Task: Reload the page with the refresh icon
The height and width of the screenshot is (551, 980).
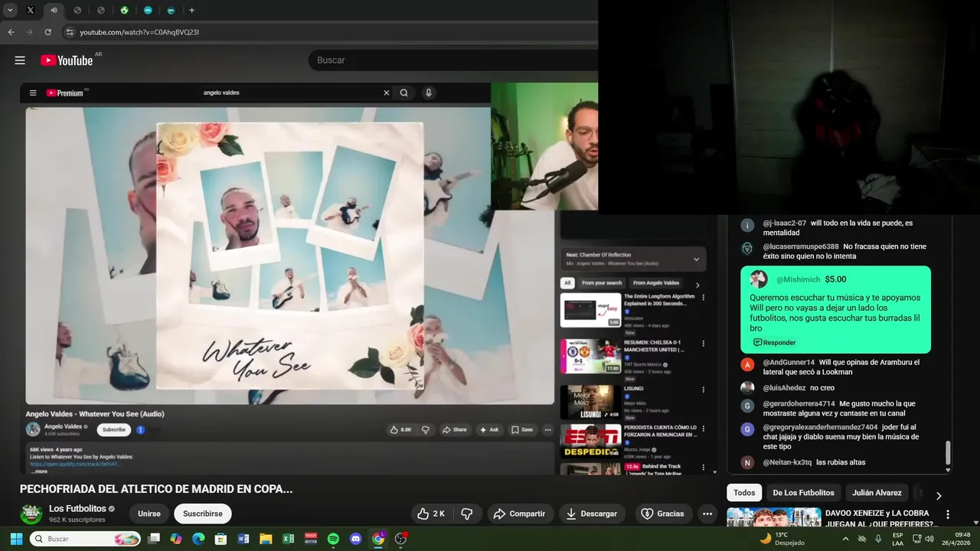Action: coord(47,32)
